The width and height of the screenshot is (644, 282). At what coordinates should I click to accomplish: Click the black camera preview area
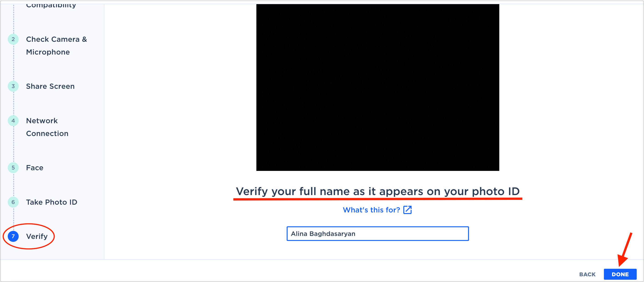pyautogui.click(x=378, y=87)
